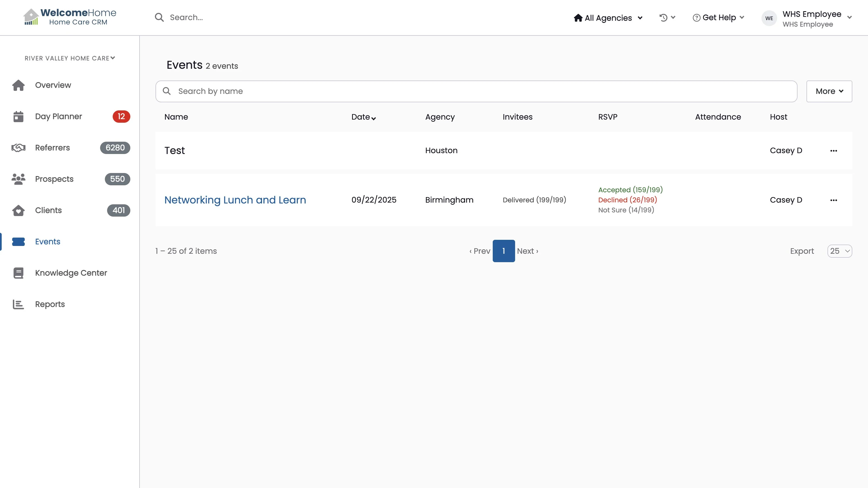Image resolution: width=868 pixels, height=488 pixels.
Task: Open the More dropdown button
Action: click(829, 91)
